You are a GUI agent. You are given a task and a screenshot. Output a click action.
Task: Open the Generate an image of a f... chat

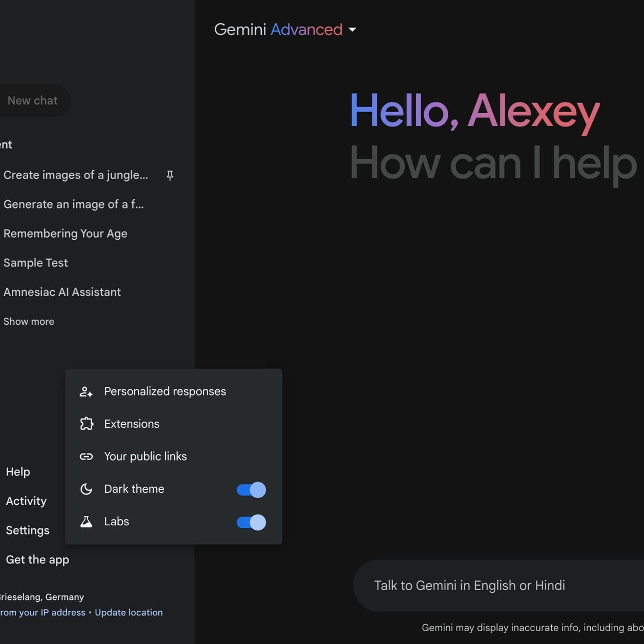pyautogui.click(x=74, y=204)
